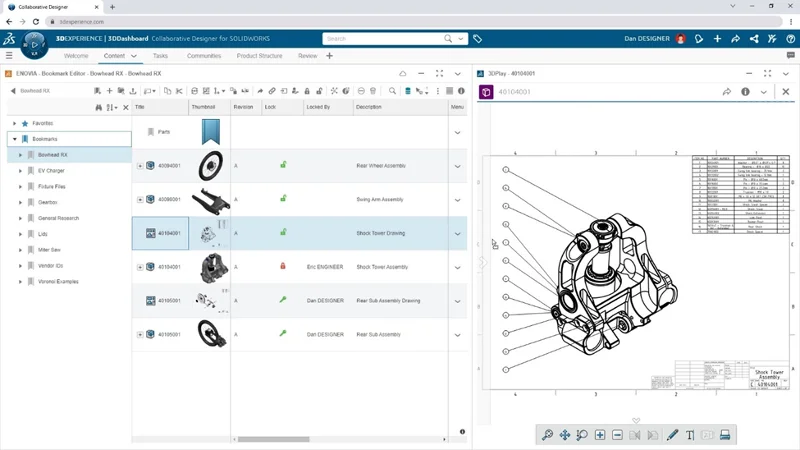Expand the EV Charger bookmark folder
800x450 pixels.
pos(21,171)
